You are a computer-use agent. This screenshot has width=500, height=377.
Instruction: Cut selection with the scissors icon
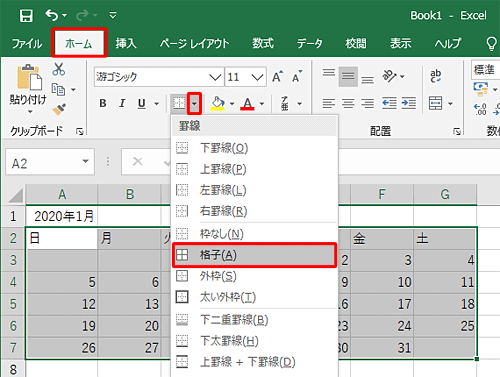[x=59, y=69]
